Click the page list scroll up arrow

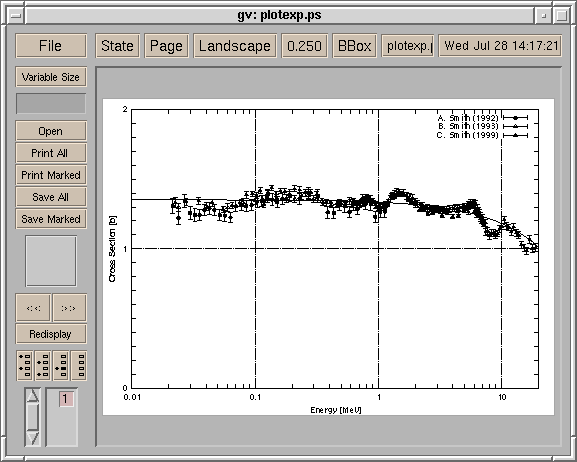(x=33, y=395)
